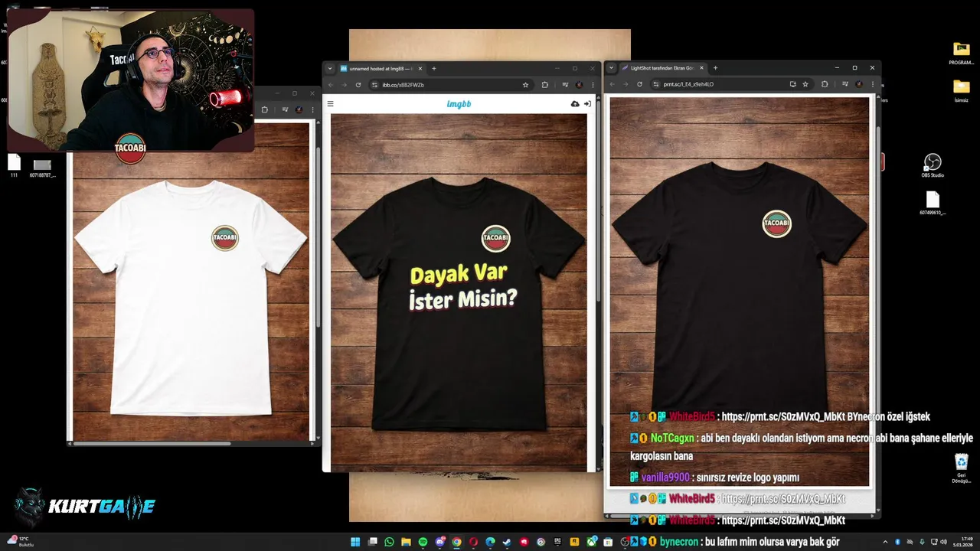Select the '111' desktop file
Viewport: 980px width, 551px height.
click(x=14, y=166)
